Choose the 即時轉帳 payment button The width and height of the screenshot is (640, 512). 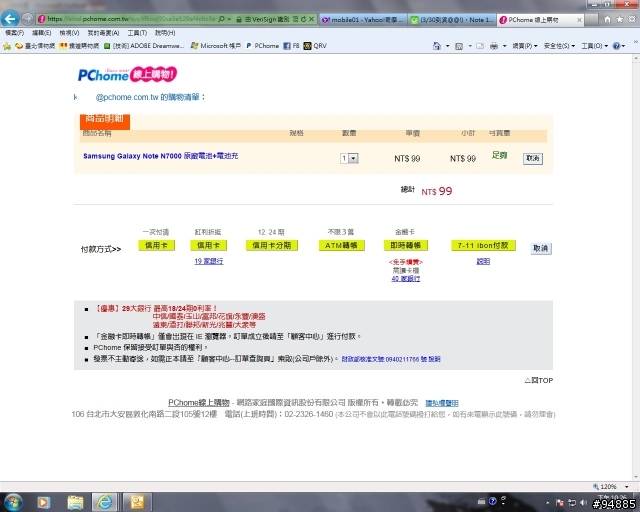pos(406,245)
